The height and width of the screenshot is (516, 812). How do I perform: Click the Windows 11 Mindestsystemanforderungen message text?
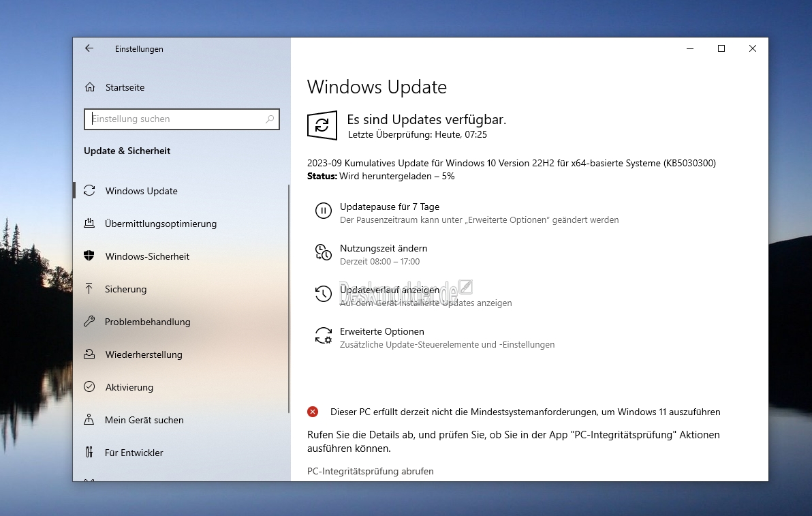(525, 412)
